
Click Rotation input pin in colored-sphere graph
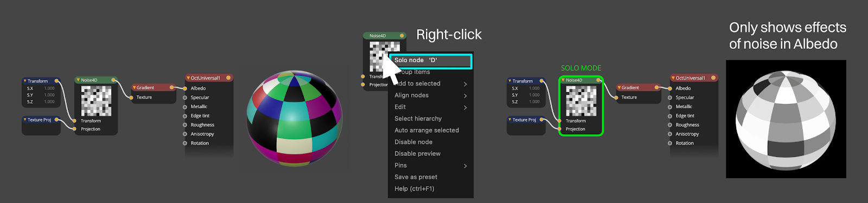[185, 143]
